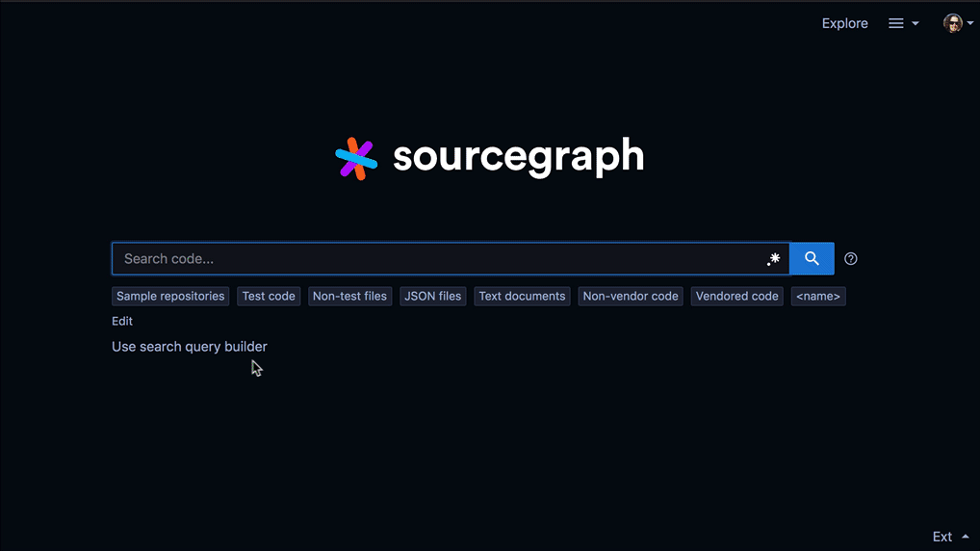Select JSON files search scope
The image size is (980, 551).
pyautogui.click(x=432, y=297)
